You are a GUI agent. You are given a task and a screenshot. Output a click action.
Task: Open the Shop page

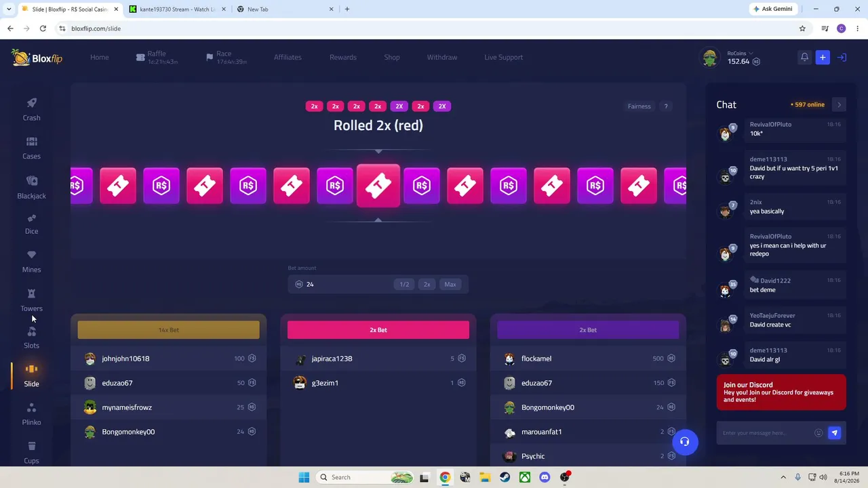coord(392,58)
